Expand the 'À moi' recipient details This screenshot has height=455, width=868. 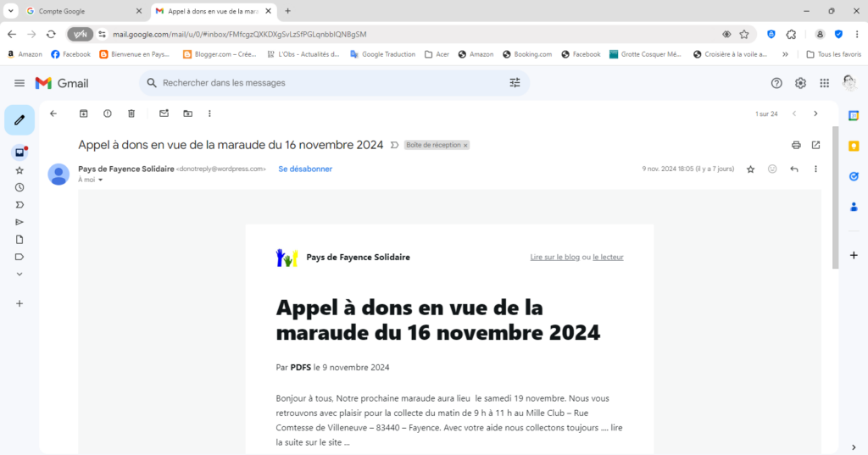(x=100, y=180)
